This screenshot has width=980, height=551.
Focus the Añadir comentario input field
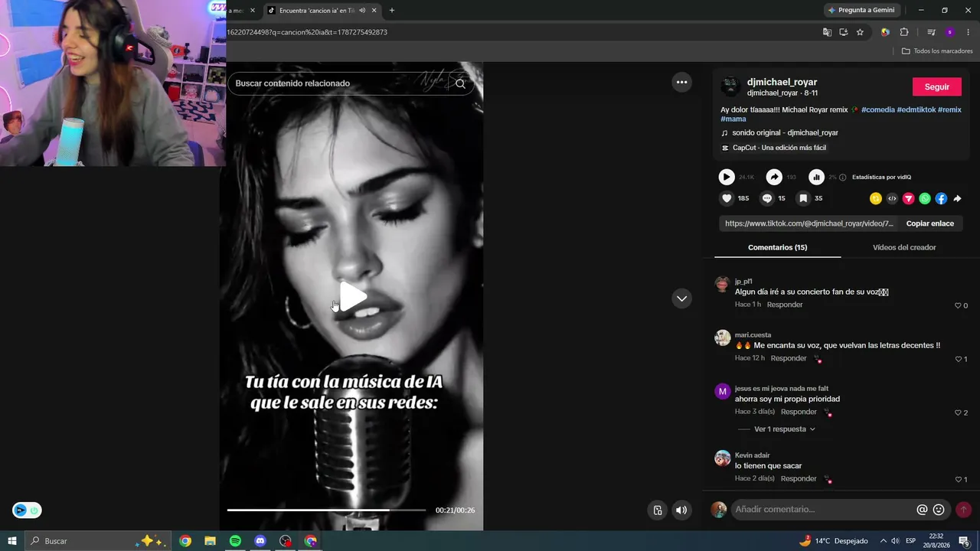[823, 510]
